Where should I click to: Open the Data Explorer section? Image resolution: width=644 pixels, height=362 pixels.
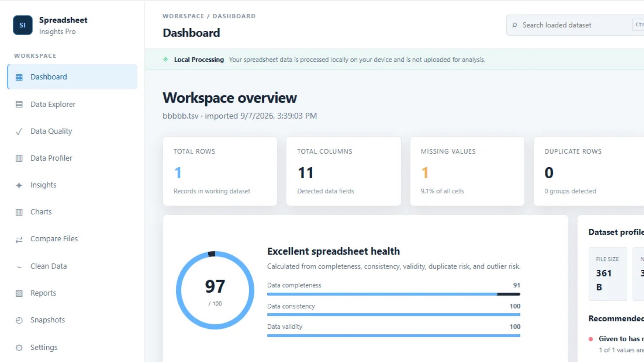[x=72, y=104]
